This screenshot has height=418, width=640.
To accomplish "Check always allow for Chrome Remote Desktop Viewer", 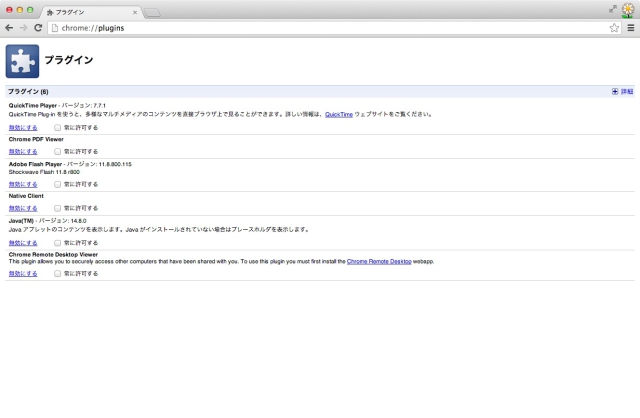I will (58, 273).
